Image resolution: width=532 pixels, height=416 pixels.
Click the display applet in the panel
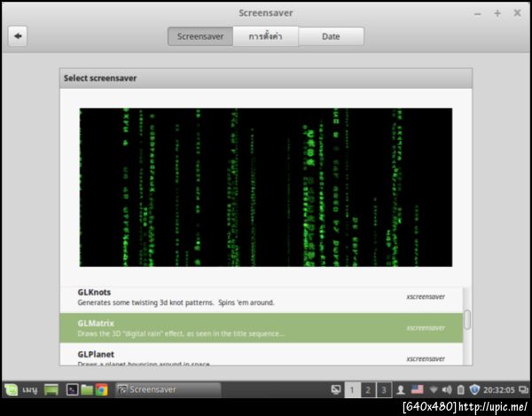335,389
